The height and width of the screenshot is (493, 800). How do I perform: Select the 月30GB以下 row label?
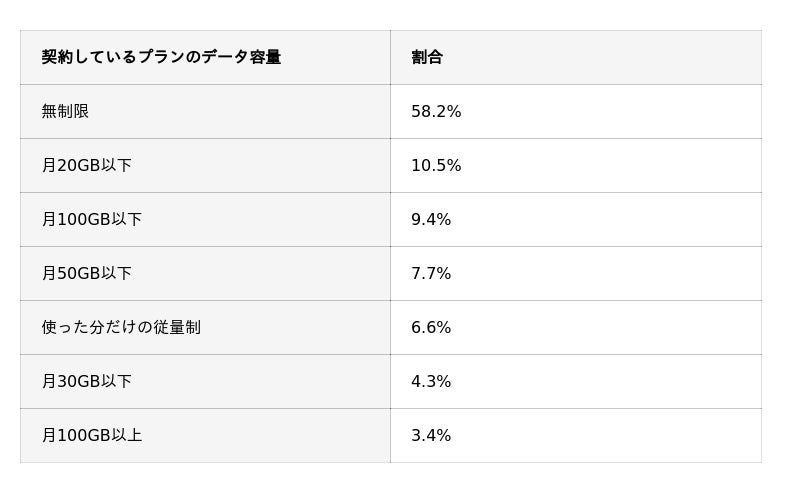coord(87,381)
